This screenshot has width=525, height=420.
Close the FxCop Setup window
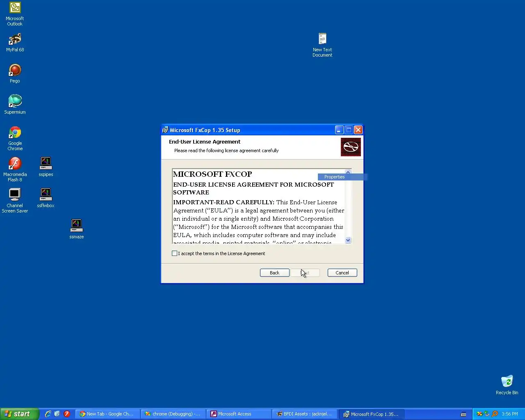pyautogui.click(x=358, y=130)
